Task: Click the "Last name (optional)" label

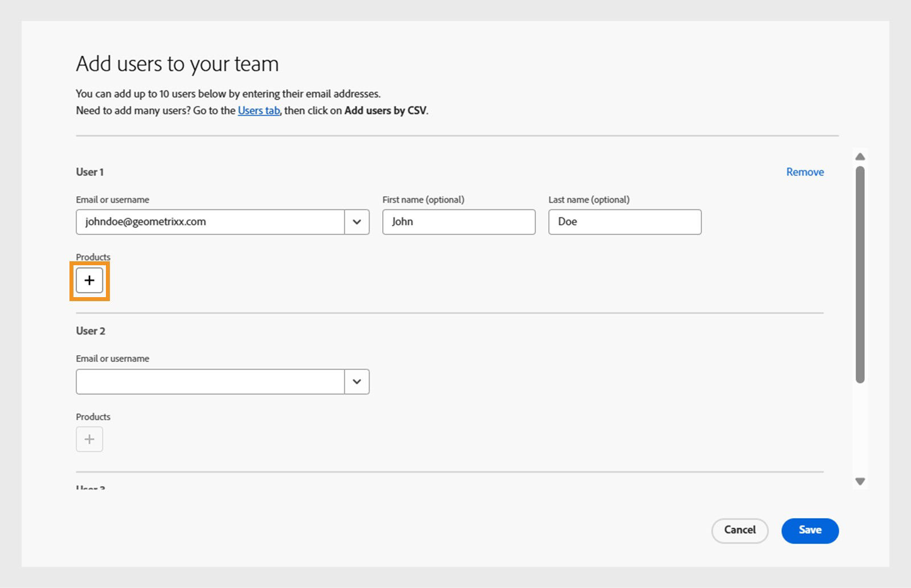Action: [x=589, y=200]
